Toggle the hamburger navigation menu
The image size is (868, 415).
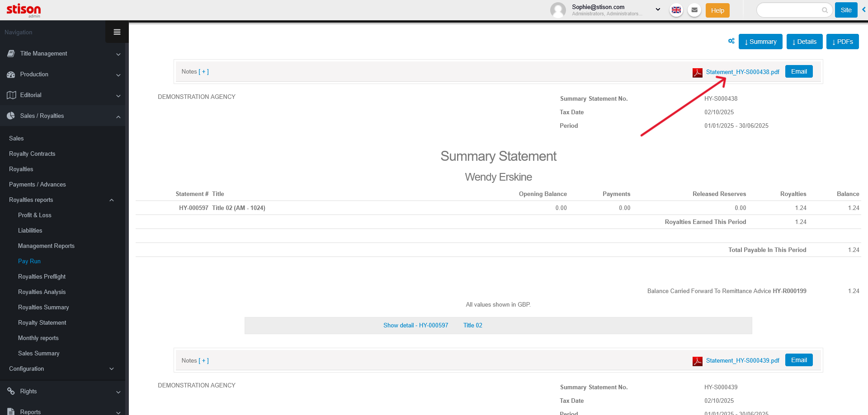[117, 32]
